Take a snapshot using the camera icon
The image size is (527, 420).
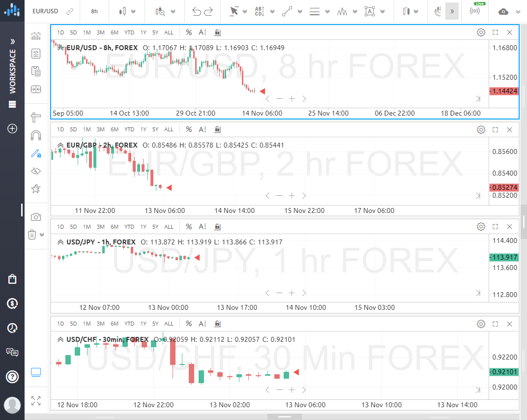click(36, 216)
